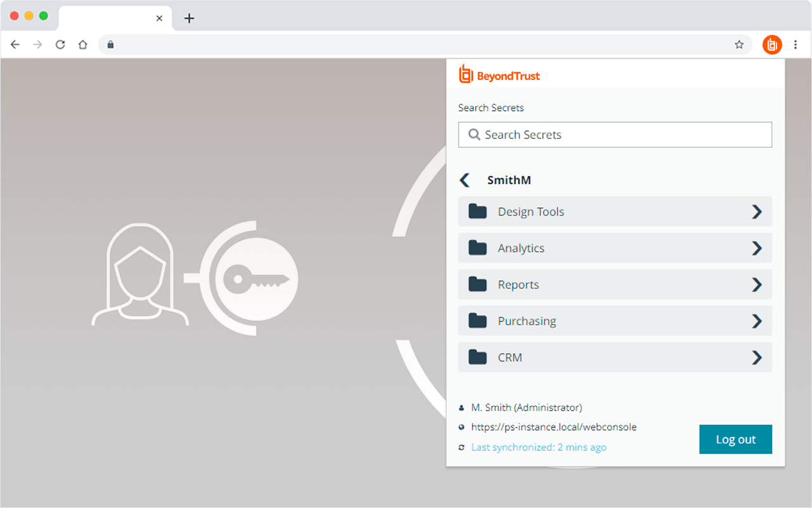Screen dimensions: 812x508
Task: Click the Search Secrets input field
Action: [615, 135]
